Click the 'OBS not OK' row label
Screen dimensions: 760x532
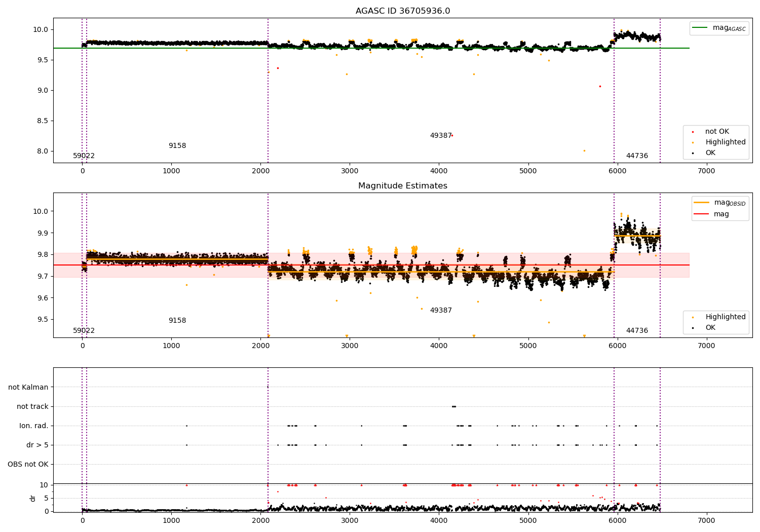[x=28, y=465]
